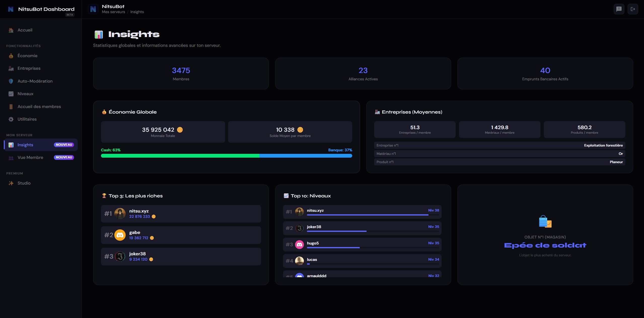This screenshot has width=644, height=318.
Task: Click the logout icon in the header
Action: 633,9
